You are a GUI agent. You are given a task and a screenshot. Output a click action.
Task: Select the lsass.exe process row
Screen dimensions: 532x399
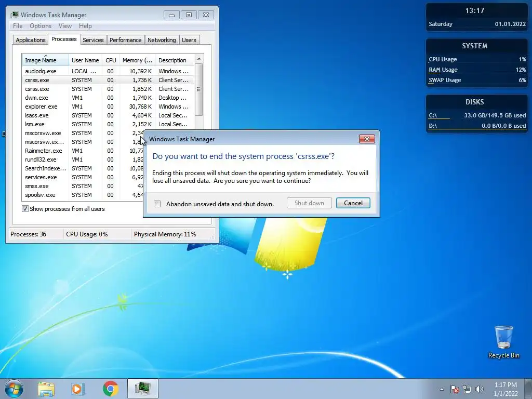108,115
